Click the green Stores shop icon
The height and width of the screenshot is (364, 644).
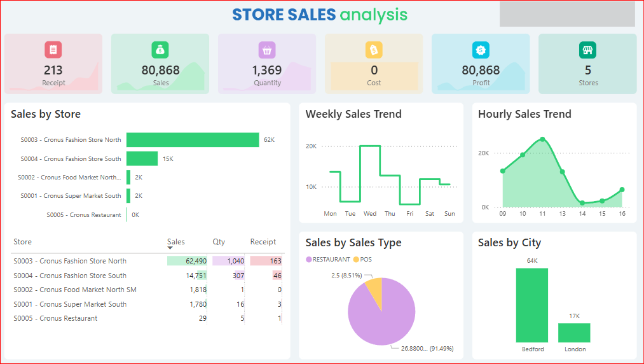tap(587, 50)
